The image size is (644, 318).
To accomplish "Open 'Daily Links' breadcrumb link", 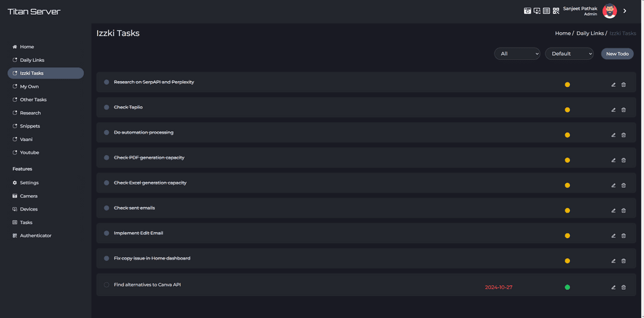I will pyautogui.click(x=590, y=33).
